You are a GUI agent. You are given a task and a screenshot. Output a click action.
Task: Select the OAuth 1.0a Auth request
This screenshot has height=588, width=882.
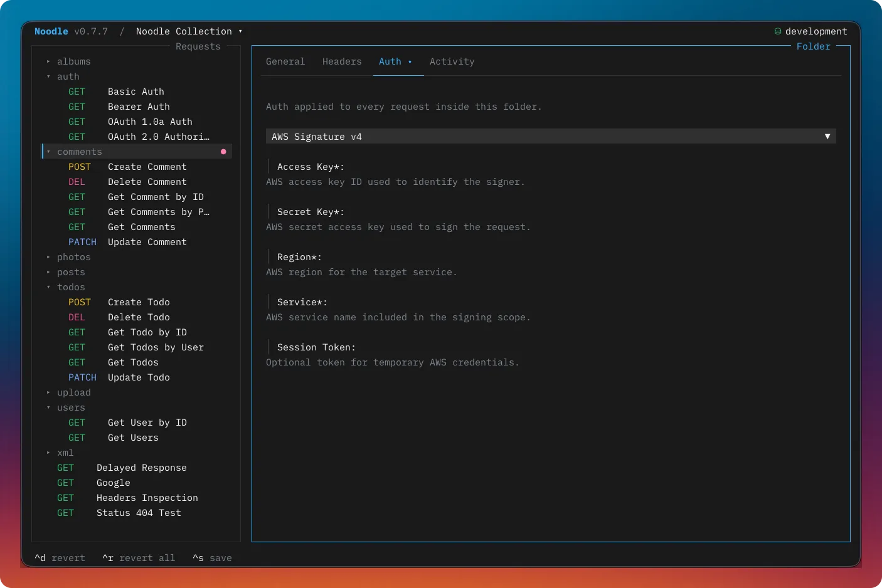137,122
